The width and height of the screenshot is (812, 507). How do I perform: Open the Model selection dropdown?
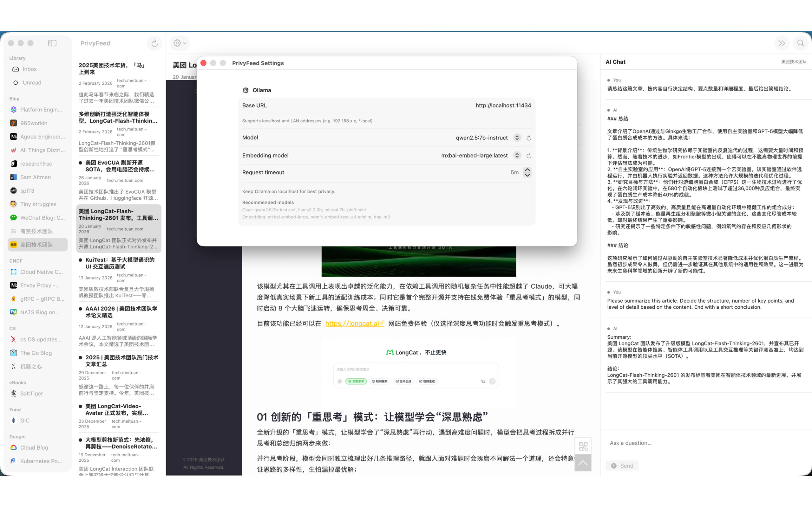(x=517, y=138)
